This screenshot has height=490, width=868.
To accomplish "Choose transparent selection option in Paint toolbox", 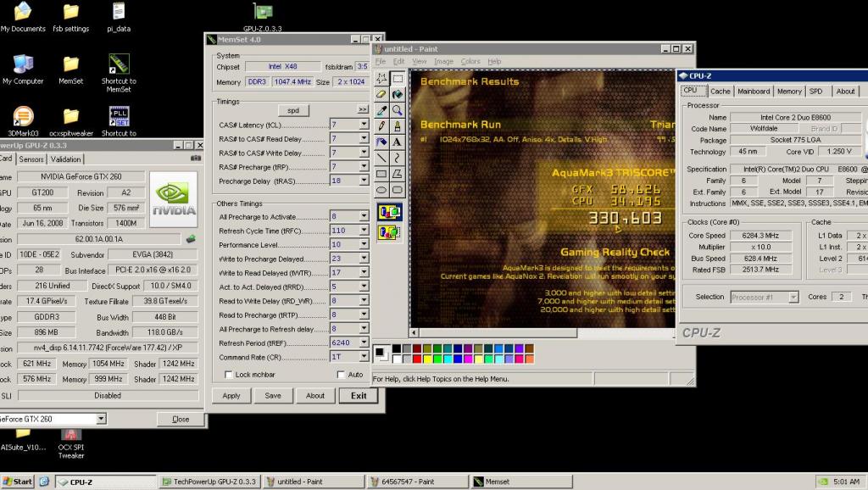I will pyautogui.click(x=390, y=232).
